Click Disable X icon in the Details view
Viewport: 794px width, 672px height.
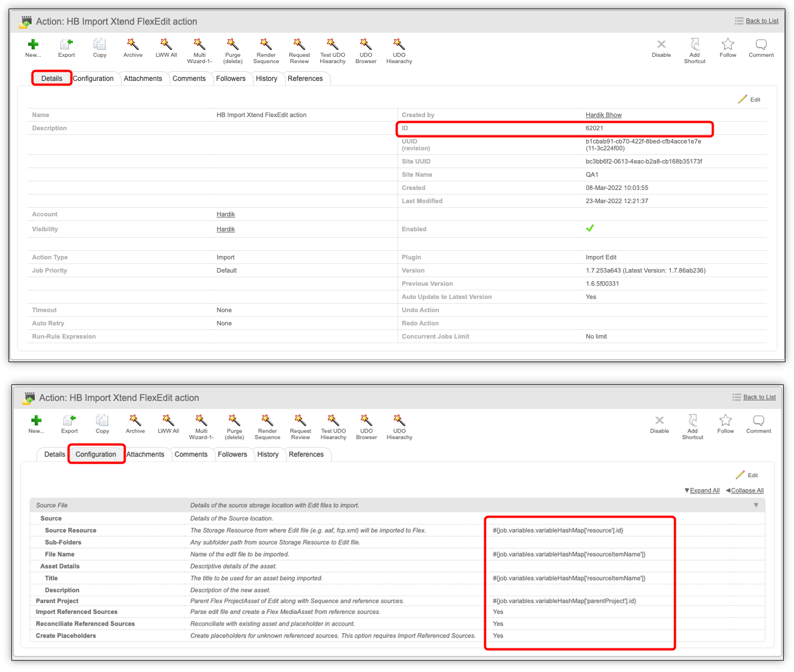click(x=661, y=45)
